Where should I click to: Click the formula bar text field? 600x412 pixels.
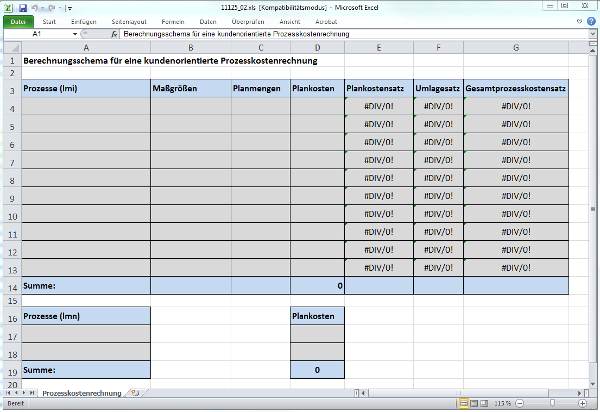click(x=350, y=34)
